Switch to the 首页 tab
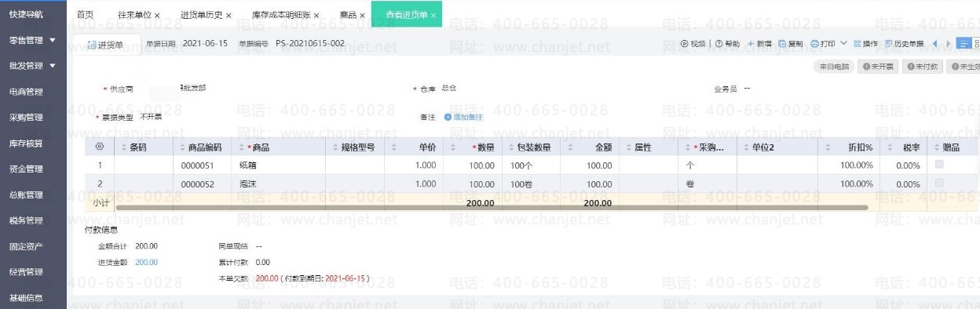The image size is (980, 309). click(x=85, y=15)
